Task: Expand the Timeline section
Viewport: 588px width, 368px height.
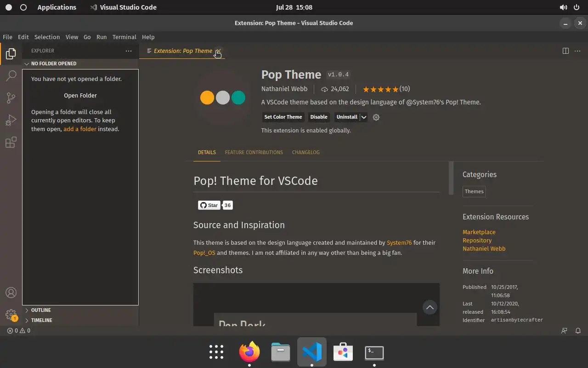Action: [80, 320]
